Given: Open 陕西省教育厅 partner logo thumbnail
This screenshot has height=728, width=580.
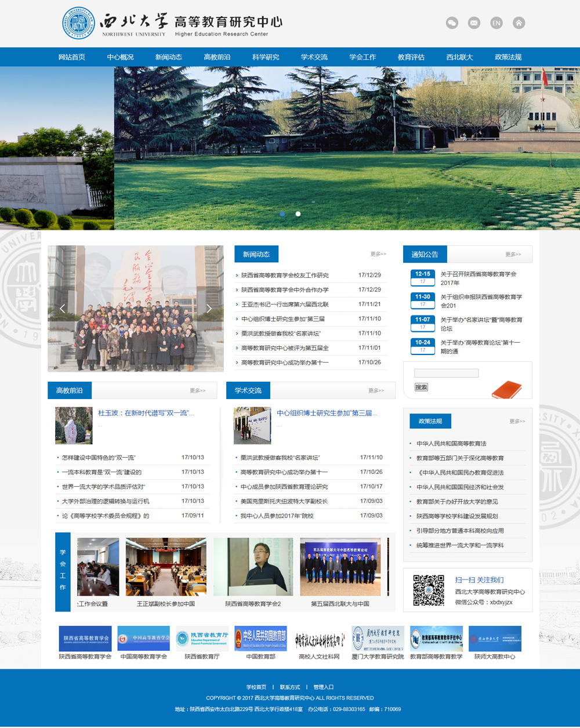Looking at the screenshot, I should [202, 638].
